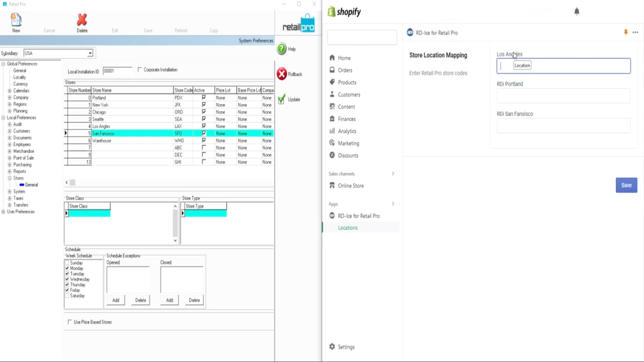
Task: Click the RDi San Fansisco code field
Action: (x=563, y=126)
